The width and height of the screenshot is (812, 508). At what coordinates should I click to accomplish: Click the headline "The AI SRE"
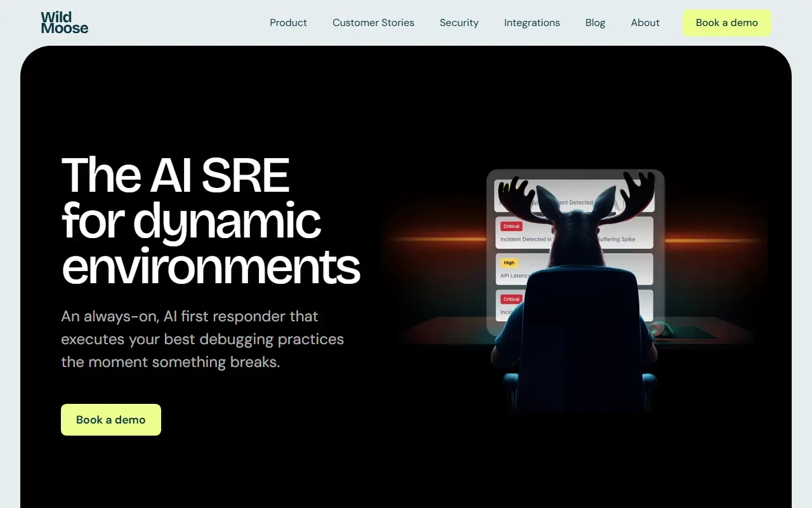pos(175,175)
